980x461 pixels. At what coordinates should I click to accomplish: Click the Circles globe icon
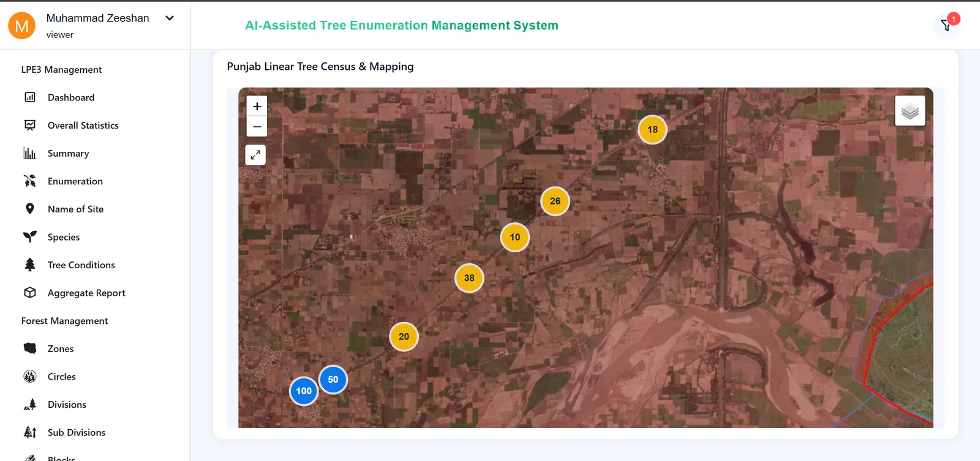click(x=29, y=377)
